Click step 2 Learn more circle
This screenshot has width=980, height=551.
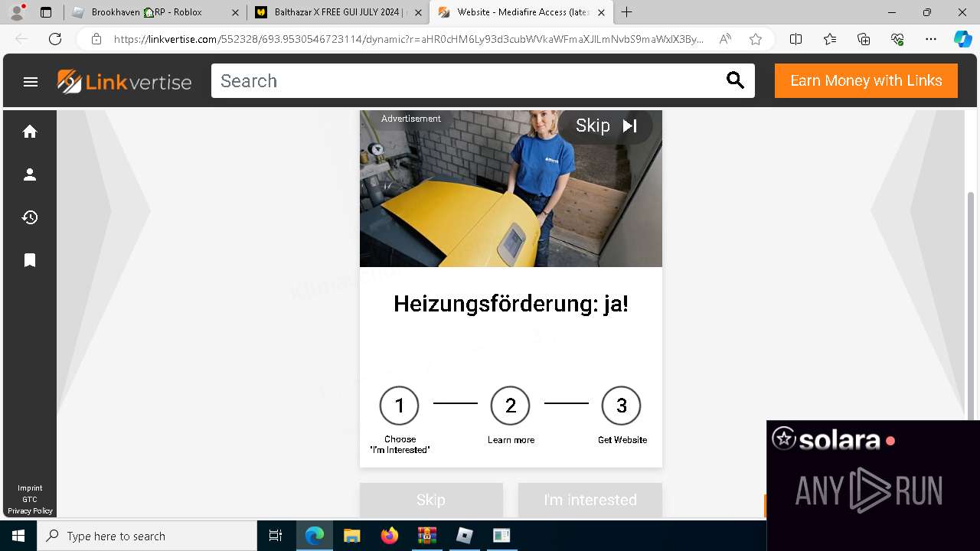[511, 406]
